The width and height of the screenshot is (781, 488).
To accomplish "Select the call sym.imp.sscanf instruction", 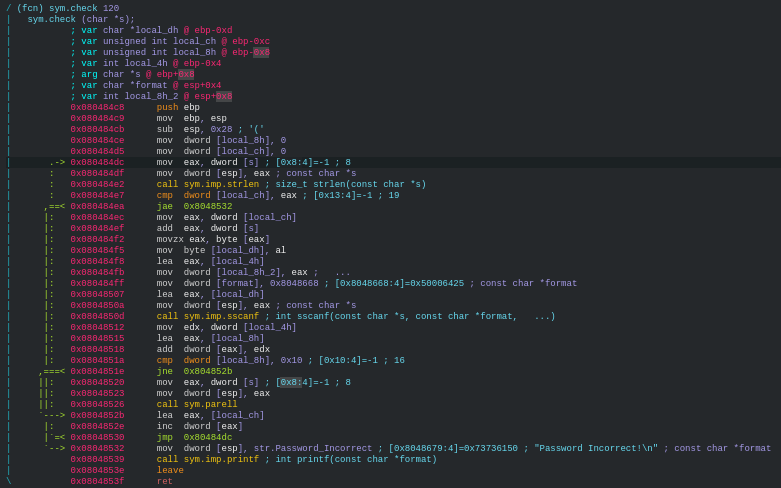I will coord(208,316).
